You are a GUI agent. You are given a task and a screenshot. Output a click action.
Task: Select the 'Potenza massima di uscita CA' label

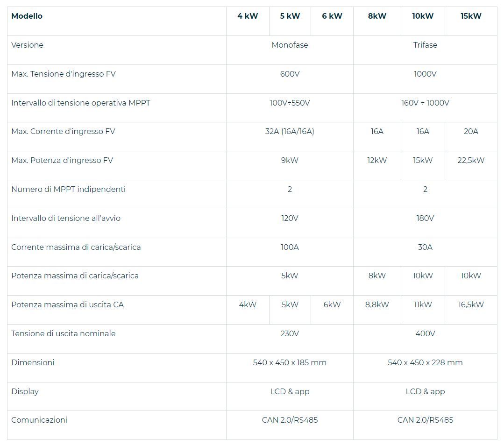67,305
